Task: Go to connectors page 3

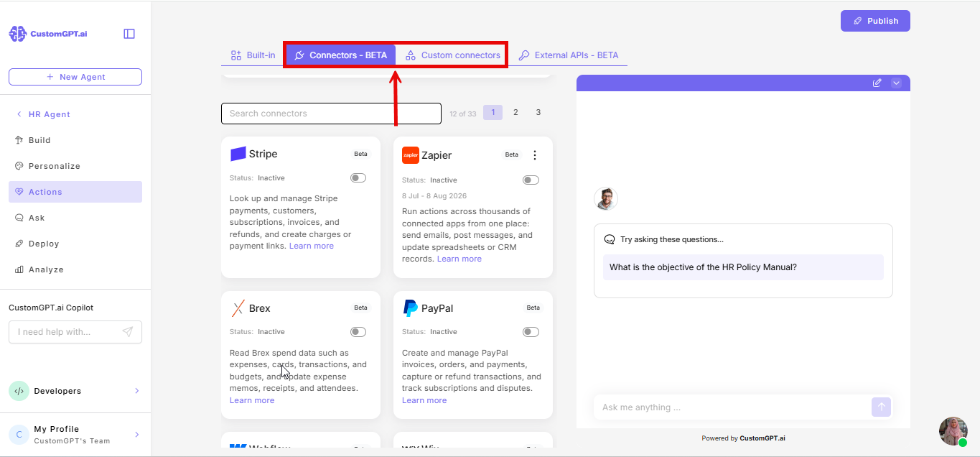Action: 538,112
